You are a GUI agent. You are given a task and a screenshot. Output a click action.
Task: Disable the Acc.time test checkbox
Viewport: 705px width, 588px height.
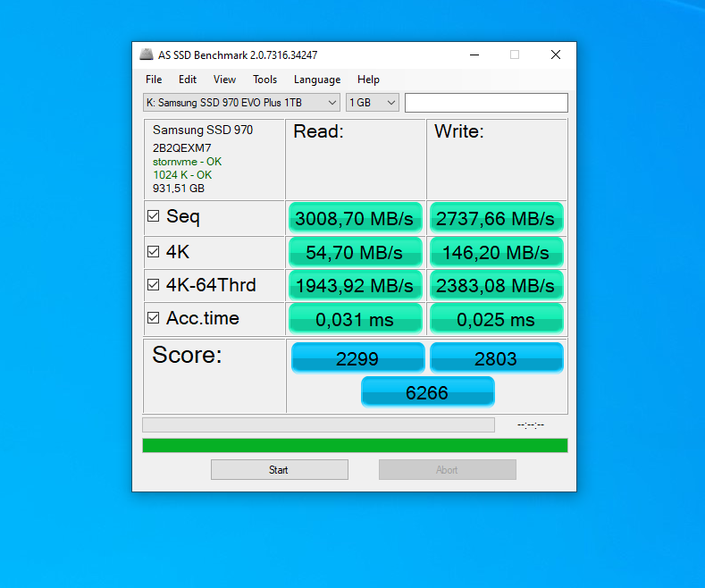(x=154, y=318)
